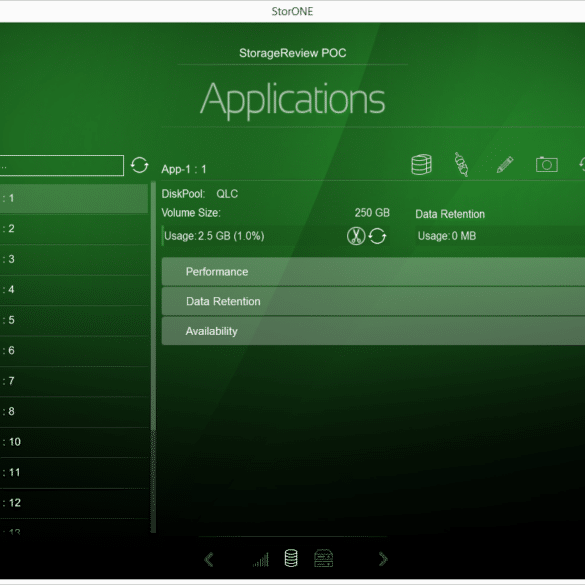Select application row 3 in the list
The height and width of the screenshot is (585, 585).
74,259
